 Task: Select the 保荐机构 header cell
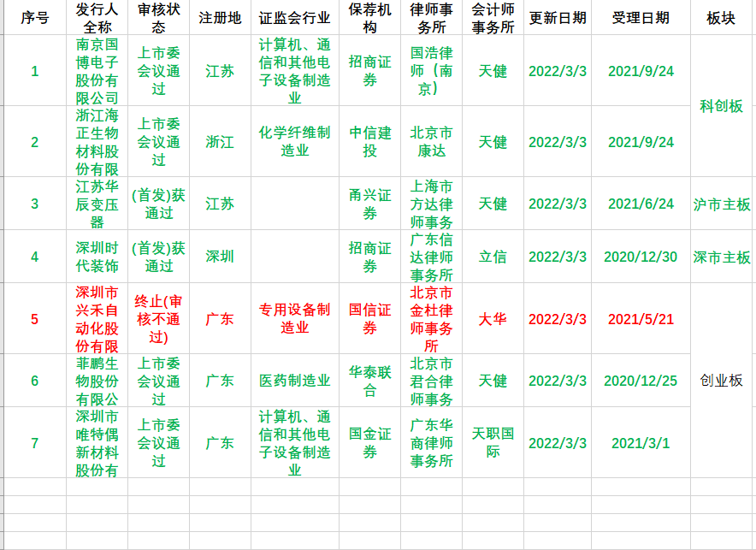pos(369,18)
